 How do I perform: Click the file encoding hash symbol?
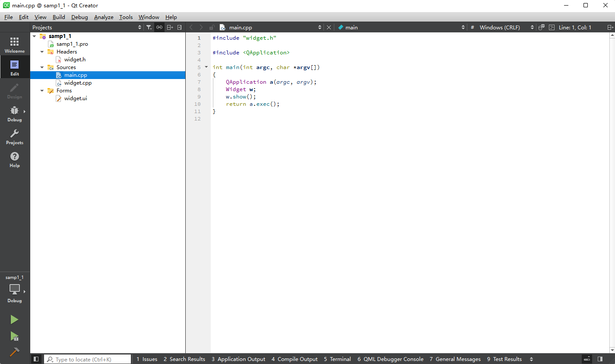pos(472,27)
